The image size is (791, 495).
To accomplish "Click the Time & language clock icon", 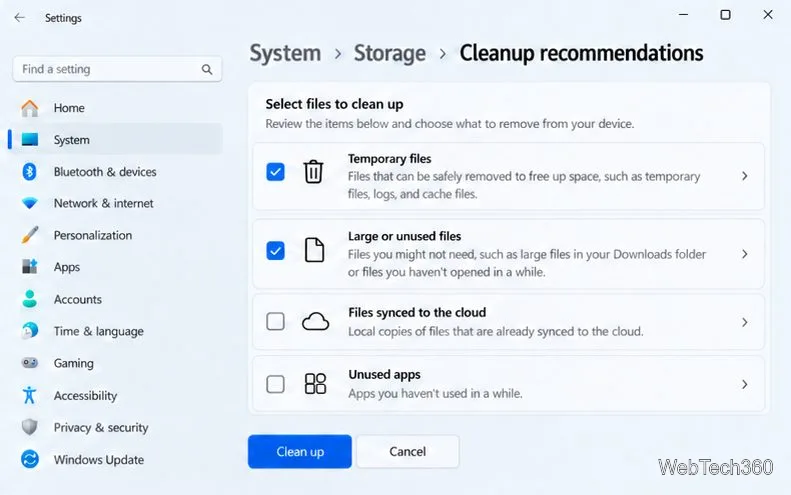I will (x=30, y=331).
